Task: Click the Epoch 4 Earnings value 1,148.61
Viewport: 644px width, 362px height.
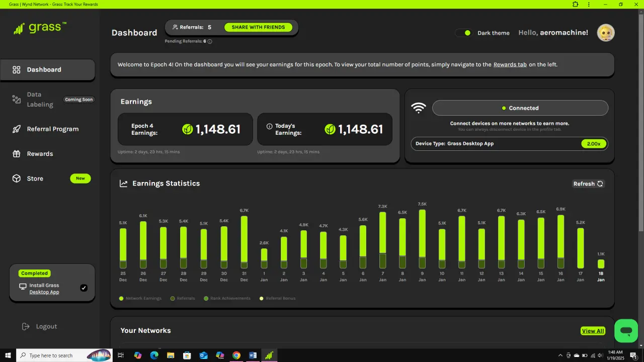Action: [x=218, y=129]
